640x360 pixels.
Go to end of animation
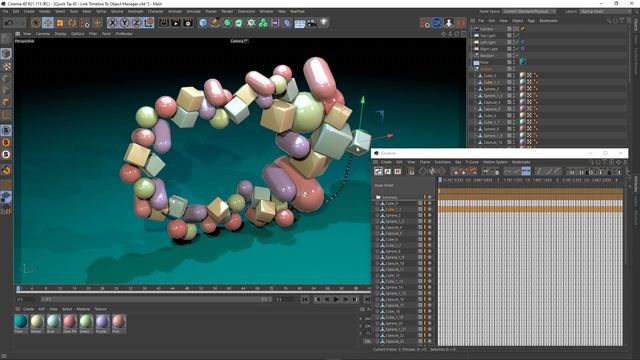coord(367,299)
